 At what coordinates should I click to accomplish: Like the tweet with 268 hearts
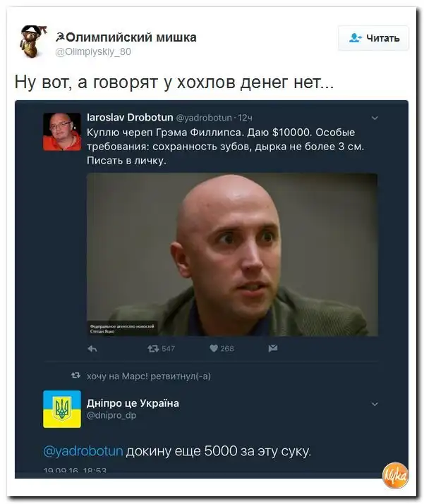[214, 348]
